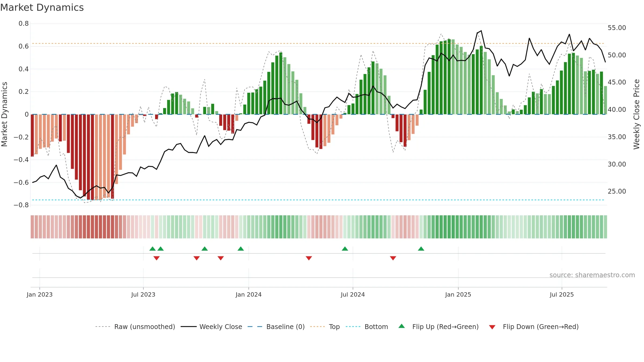Click the 0.6 left axis tick

(x=24, y=46)
